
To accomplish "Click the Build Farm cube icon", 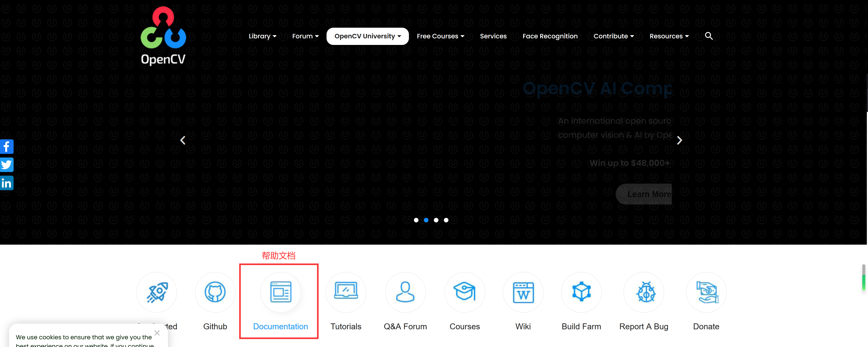I will (x=581, y=292).
